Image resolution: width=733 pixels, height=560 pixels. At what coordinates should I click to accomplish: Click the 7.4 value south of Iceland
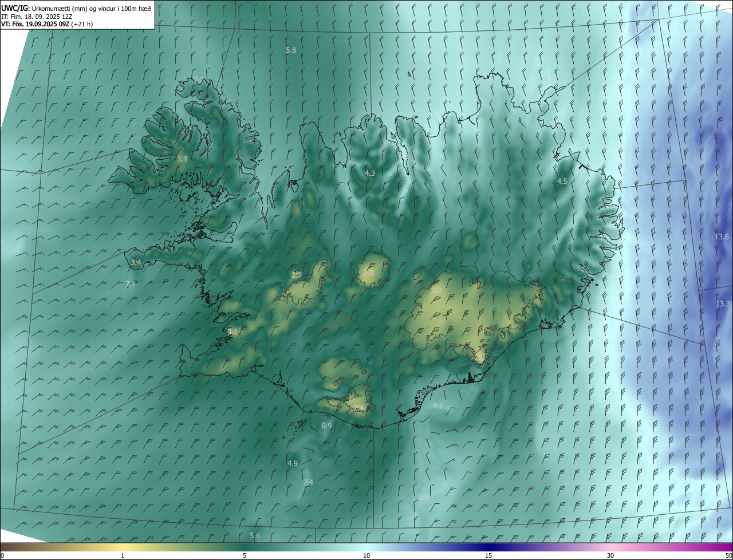point(308,483)
